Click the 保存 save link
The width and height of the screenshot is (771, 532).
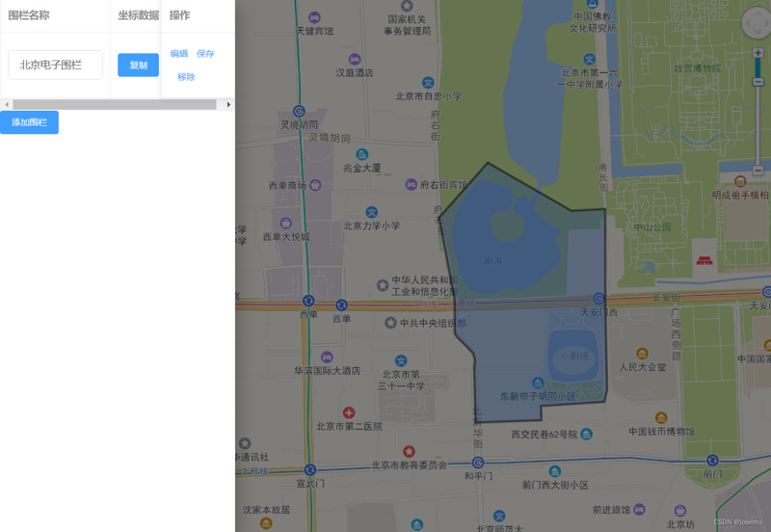point(205,54)
